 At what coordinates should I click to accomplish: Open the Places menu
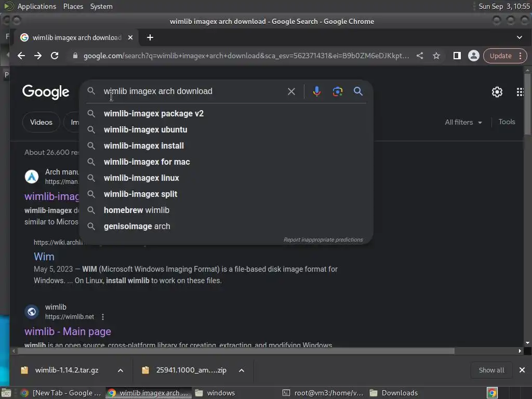click(x=73, y=6)
